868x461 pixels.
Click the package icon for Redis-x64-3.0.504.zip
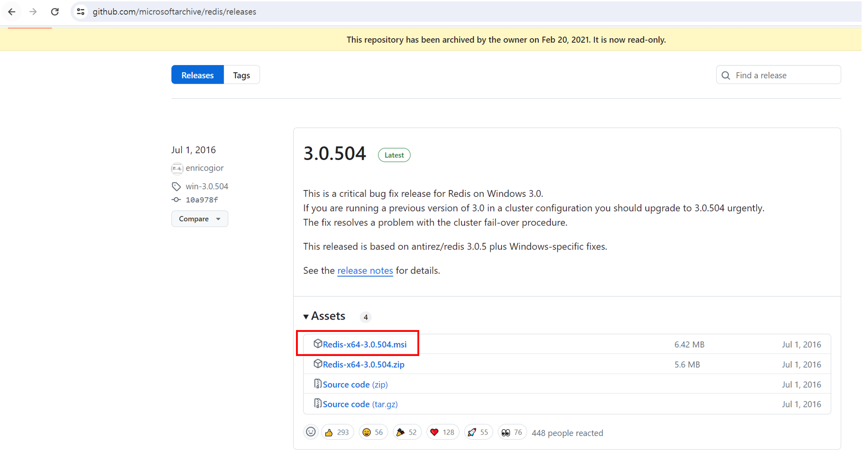pos(318,364)
